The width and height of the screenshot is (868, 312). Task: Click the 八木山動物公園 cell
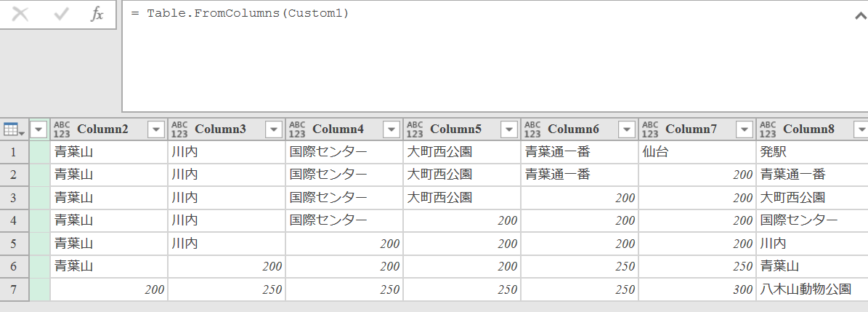(812, 290)
